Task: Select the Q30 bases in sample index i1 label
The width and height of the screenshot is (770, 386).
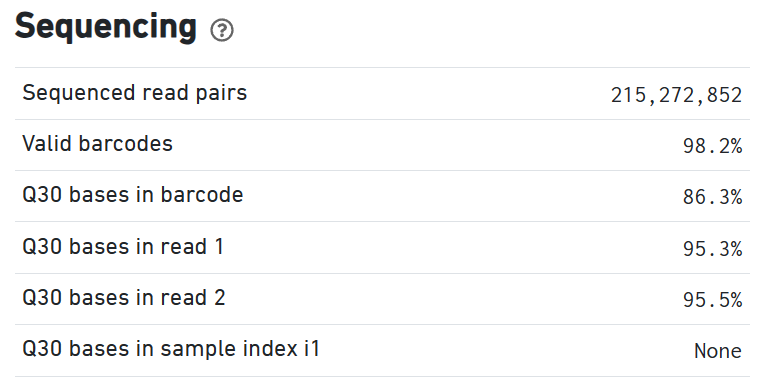Action: click(171, 349)
